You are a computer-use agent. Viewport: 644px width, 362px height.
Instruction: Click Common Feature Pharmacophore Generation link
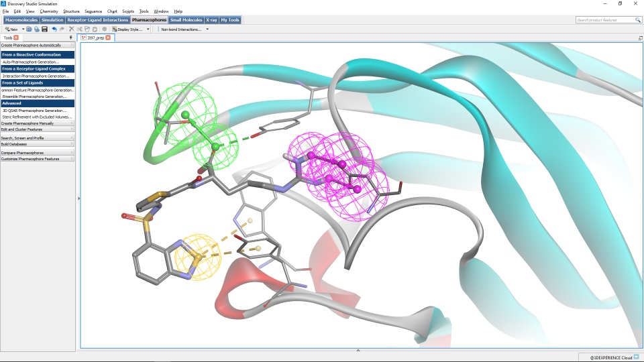(x=38, y=90)
